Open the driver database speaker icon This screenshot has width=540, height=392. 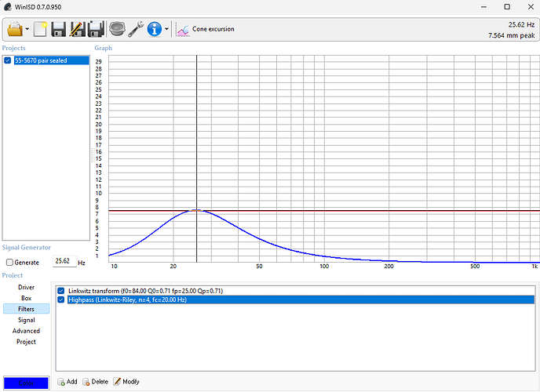[117, 30]
